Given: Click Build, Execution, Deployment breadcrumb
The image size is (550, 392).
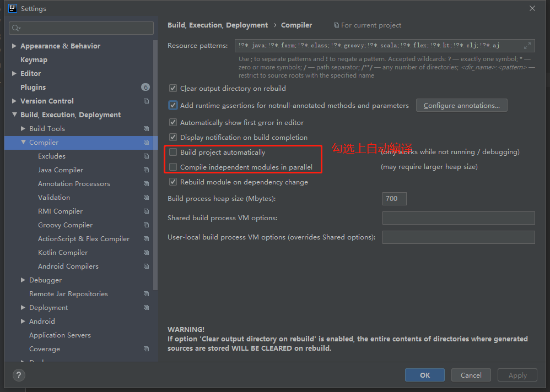Looking at the screenshot, I should click(218, 25).
